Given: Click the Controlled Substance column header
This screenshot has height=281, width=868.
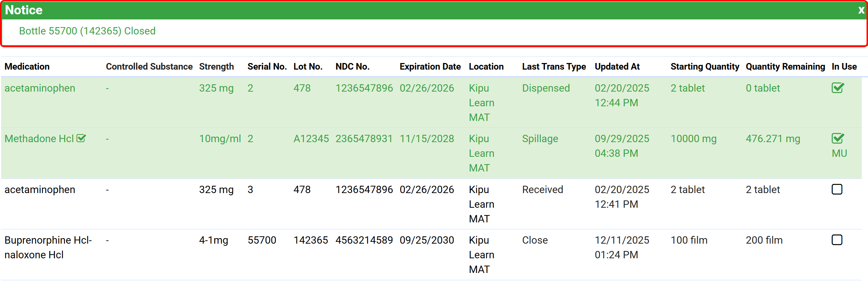Looking at the screenshot, I should coord(149,67).
